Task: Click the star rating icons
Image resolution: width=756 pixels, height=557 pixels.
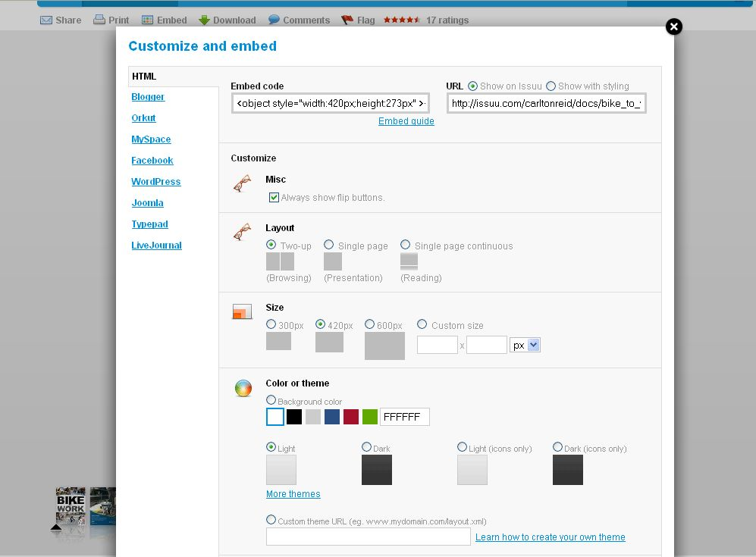Action: point(402,20)
